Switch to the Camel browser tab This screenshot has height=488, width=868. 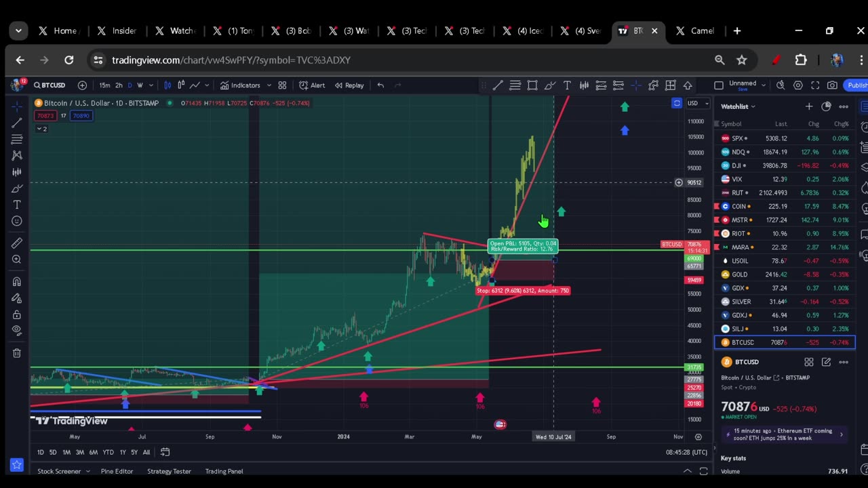coord(696,30)
